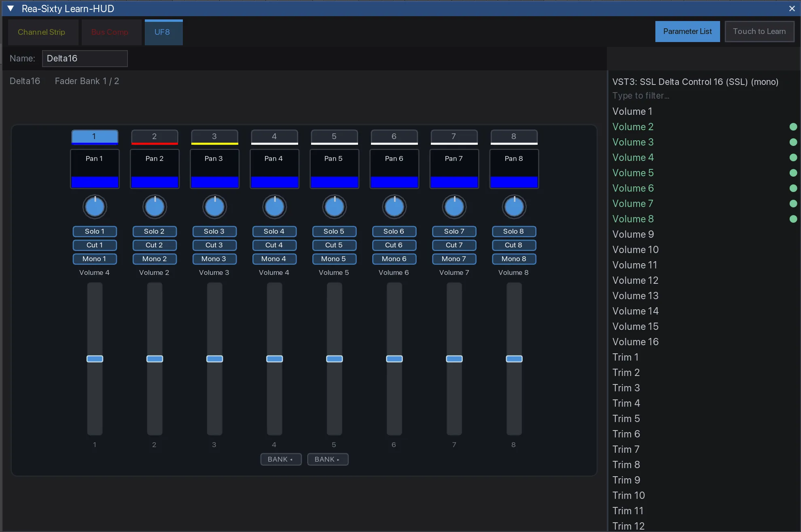Toggle Cut 2 button

click(155, 245)
